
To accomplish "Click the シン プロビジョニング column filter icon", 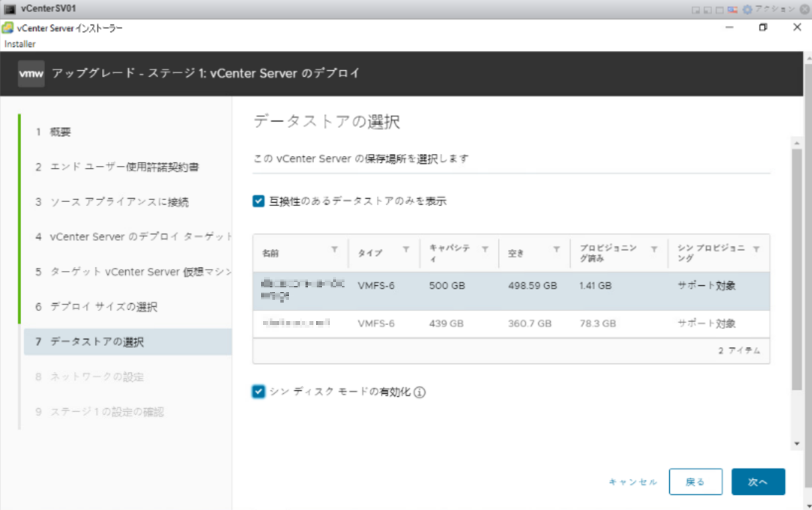I will (x=756, y=250).
